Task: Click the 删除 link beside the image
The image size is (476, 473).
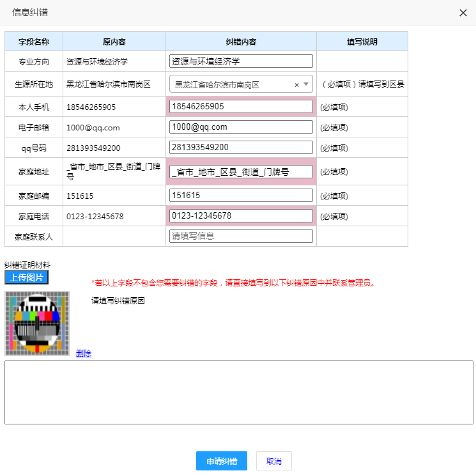Action: coord(84,353)
